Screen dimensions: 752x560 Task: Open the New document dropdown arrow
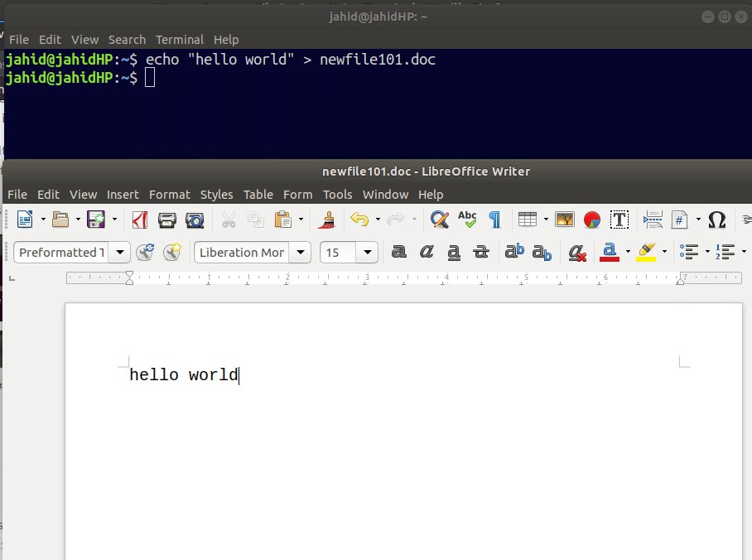43,220
